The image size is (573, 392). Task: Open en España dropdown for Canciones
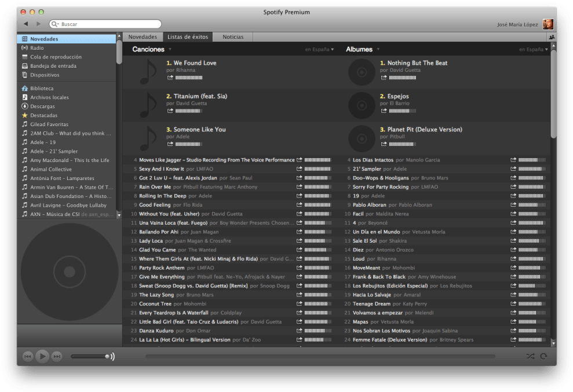click(x=319, y=49)
